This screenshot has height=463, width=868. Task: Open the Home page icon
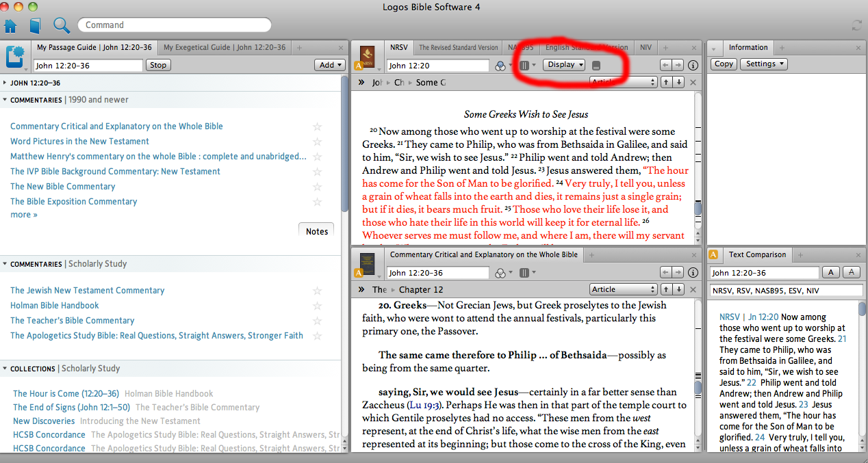click(10, 26)
